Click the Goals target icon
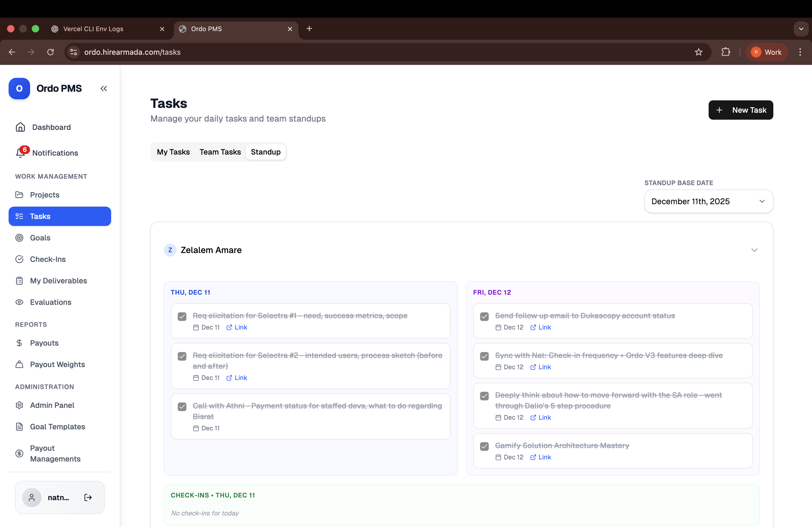The image size is (812, 527). pos(19,237)
